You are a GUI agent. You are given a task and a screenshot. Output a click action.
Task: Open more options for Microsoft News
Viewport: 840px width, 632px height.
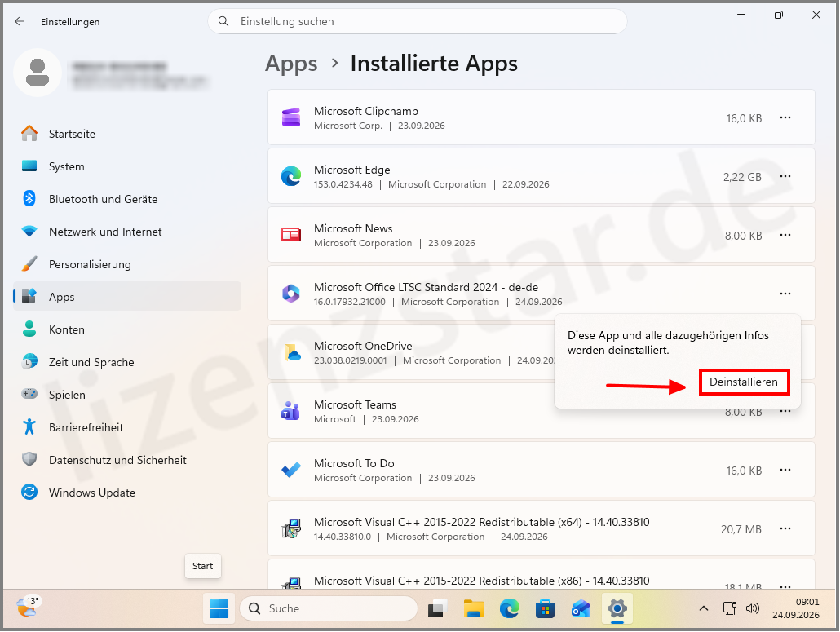click(785, 235)
